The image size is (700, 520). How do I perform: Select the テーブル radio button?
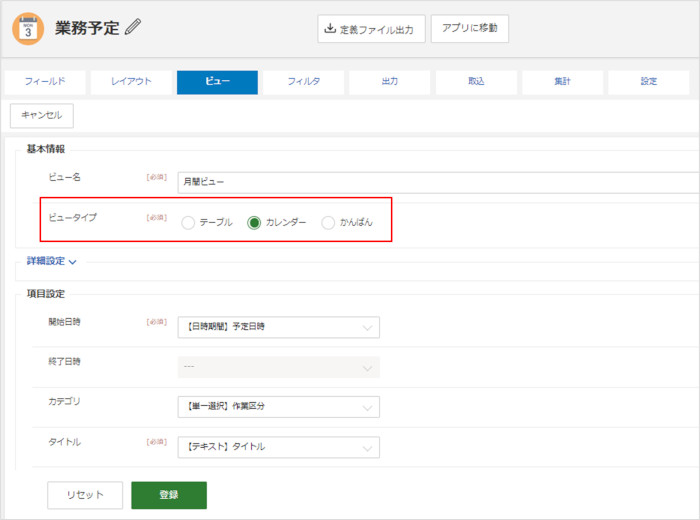tap(188, 223)
